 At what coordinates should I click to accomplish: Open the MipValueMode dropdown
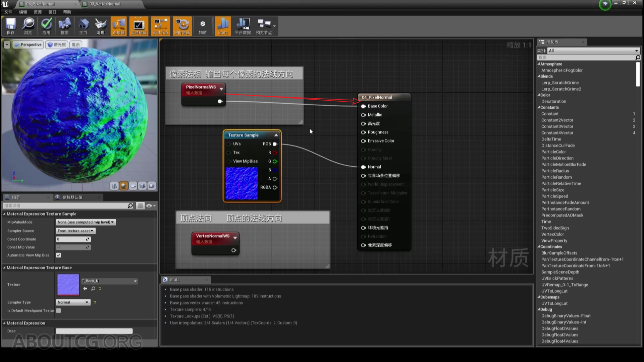pos(86,222)
